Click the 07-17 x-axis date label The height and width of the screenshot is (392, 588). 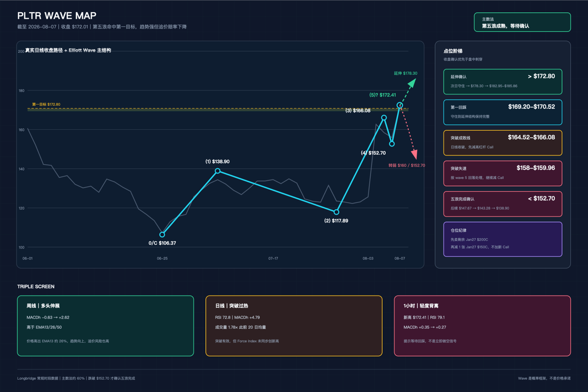click(273, 258)
